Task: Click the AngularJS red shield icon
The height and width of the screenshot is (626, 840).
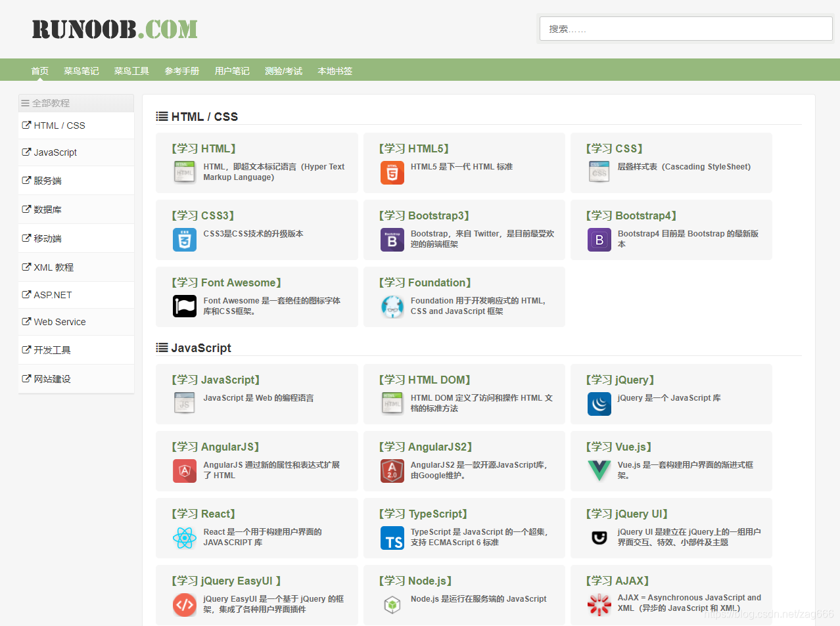Action: (185, 471)
